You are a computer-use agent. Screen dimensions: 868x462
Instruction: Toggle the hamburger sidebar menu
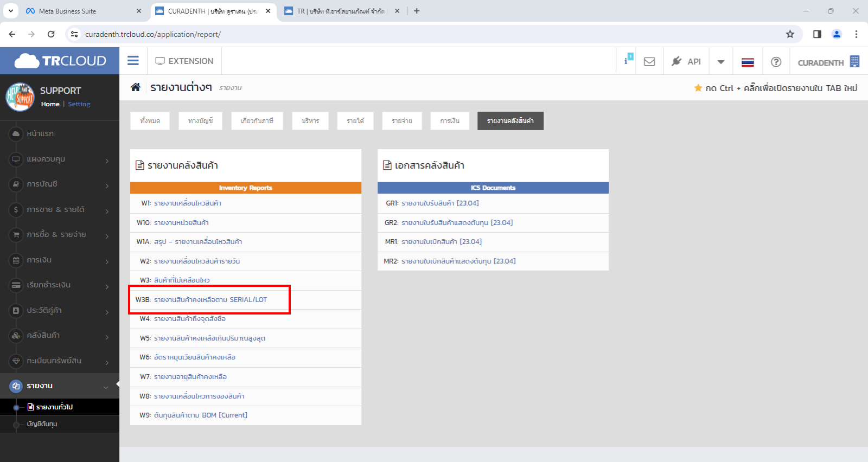point(133,61)
